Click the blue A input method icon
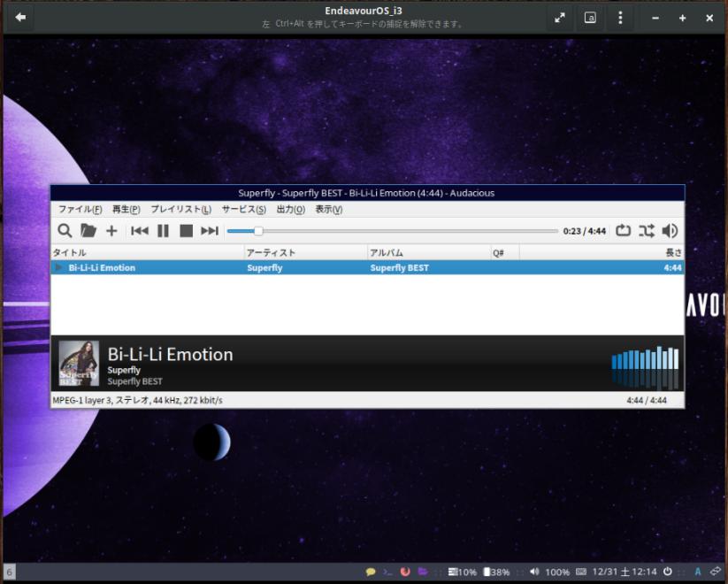 [x=697, y=572]
